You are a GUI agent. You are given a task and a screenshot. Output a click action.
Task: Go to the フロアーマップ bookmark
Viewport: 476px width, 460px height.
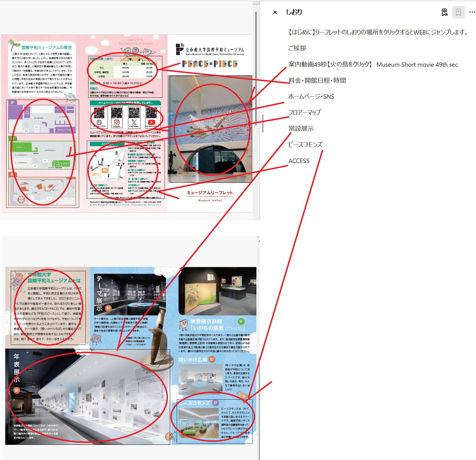[304, 112]
